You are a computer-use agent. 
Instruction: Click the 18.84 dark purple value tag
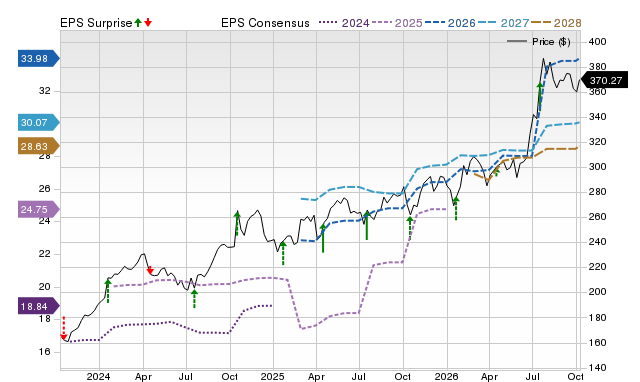38,306
